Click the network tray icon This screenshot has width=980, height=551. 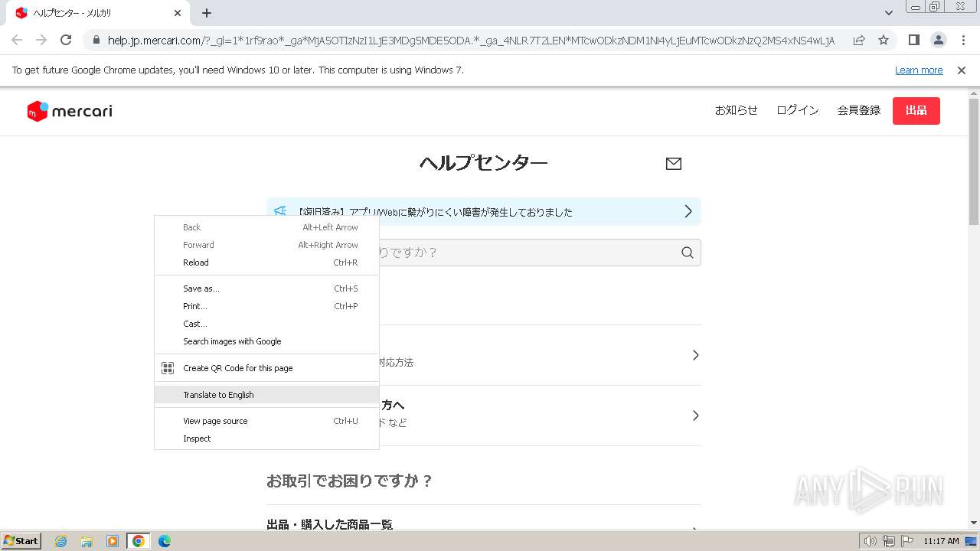coord(889,541)
